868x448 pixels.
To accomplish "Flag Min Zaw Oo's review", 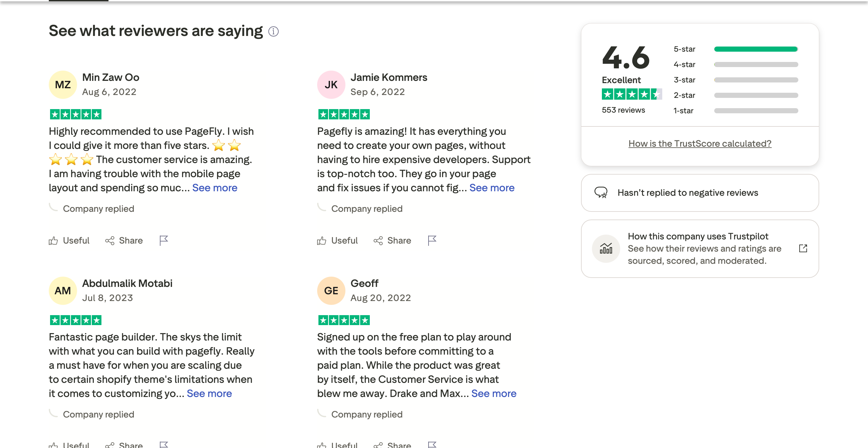I will tap(163, 240).
